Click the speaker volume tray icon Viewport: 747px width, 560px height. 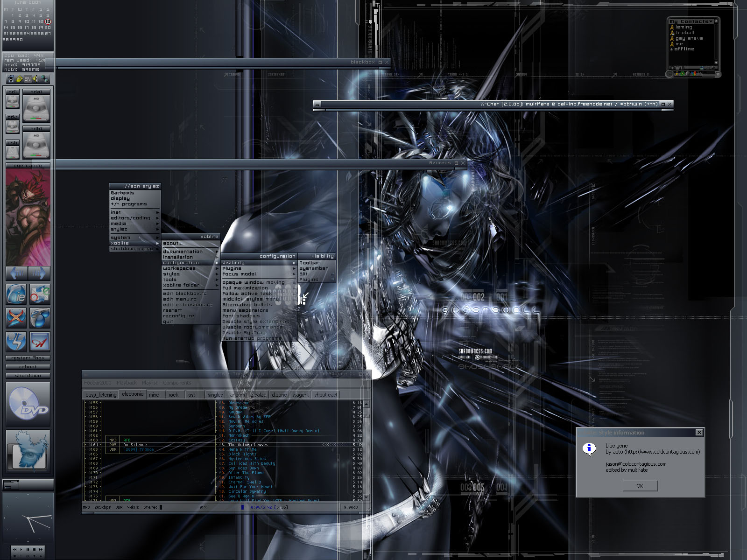coord(35,79)
